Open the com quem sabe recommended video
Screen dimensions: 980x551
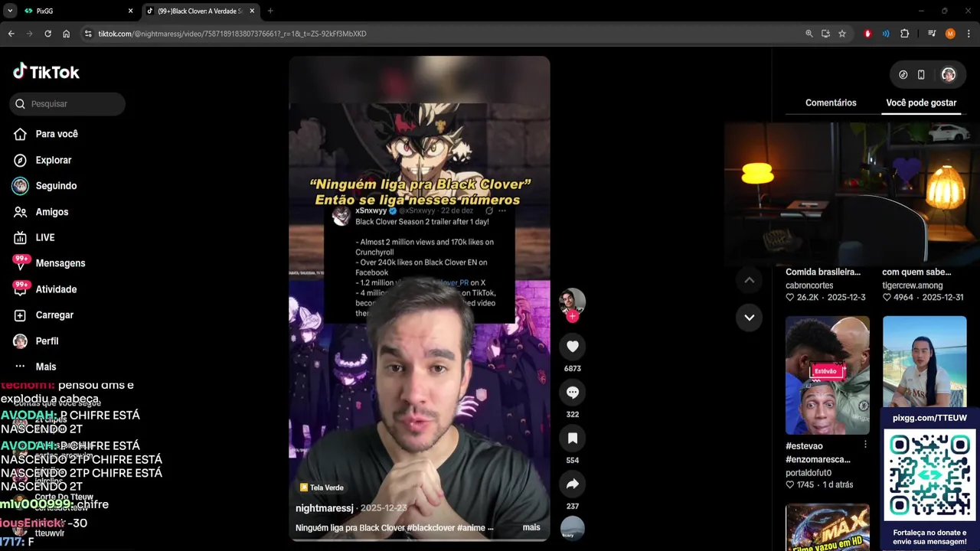[x=916, y=272]
